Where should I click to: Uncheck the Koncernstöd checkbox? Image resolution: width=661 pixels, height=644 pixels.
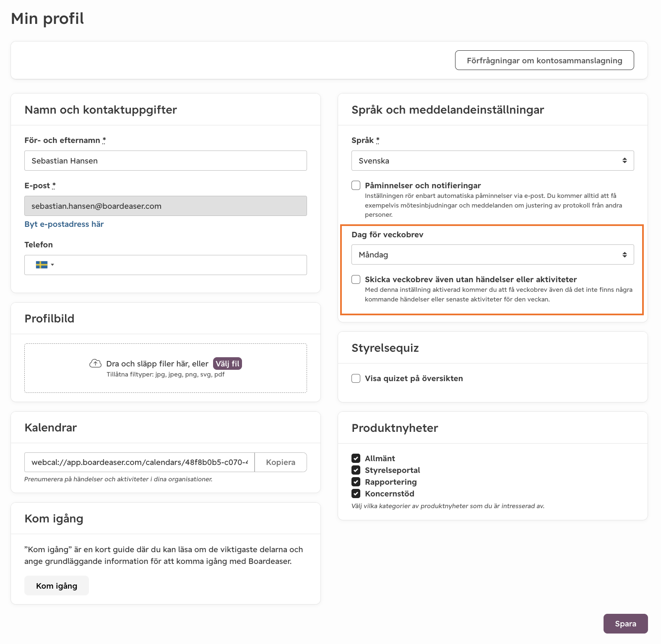356,493
